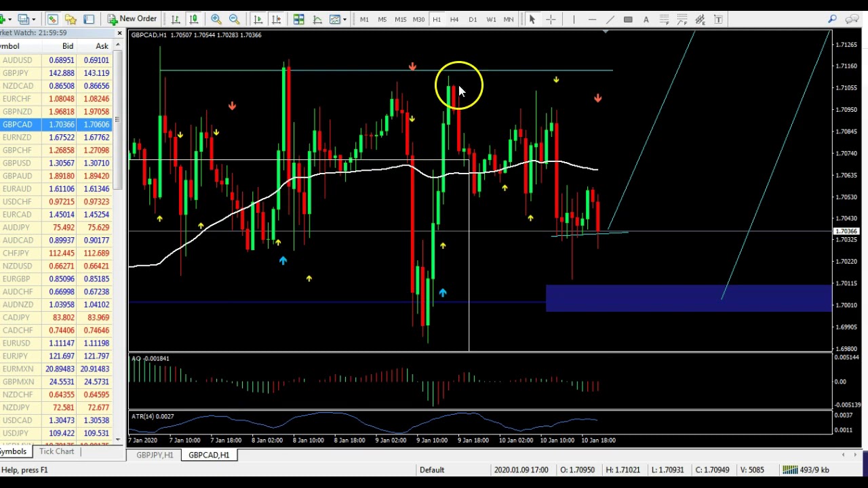Screen dimensions: 868x488
Task: Select the text (A) tool
Action: click(x=646, y=19)
